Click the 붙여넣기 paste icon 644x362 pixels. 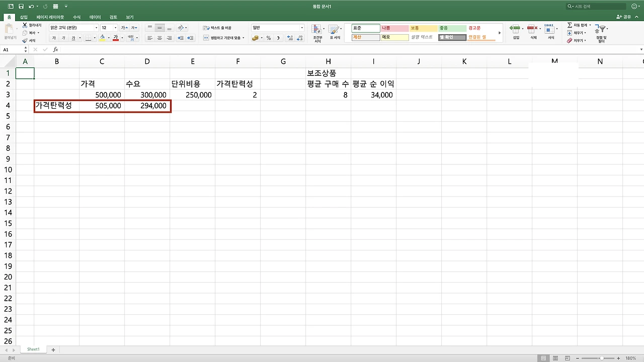[10, 30]
